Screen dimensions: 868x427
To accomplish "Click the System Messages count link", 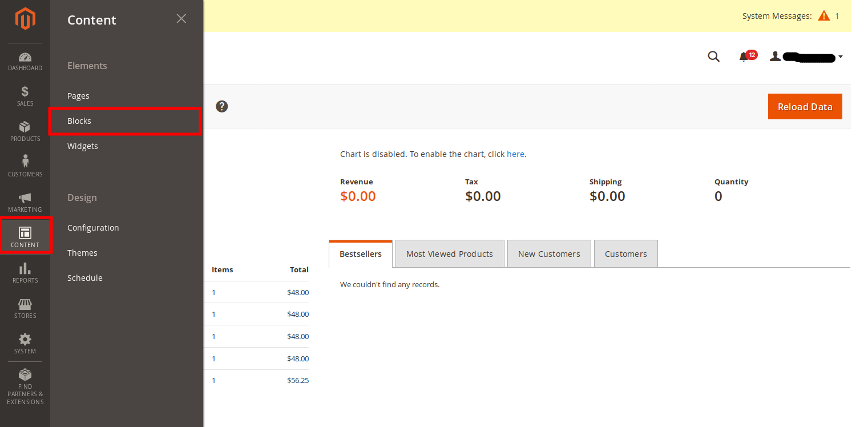I will [837, 16].
